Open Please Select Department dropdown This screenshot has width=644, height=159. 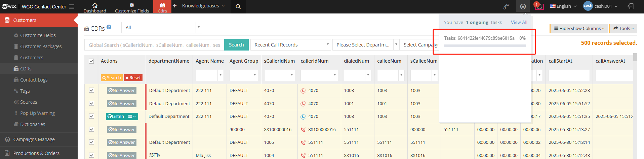(x=365, y=45)
